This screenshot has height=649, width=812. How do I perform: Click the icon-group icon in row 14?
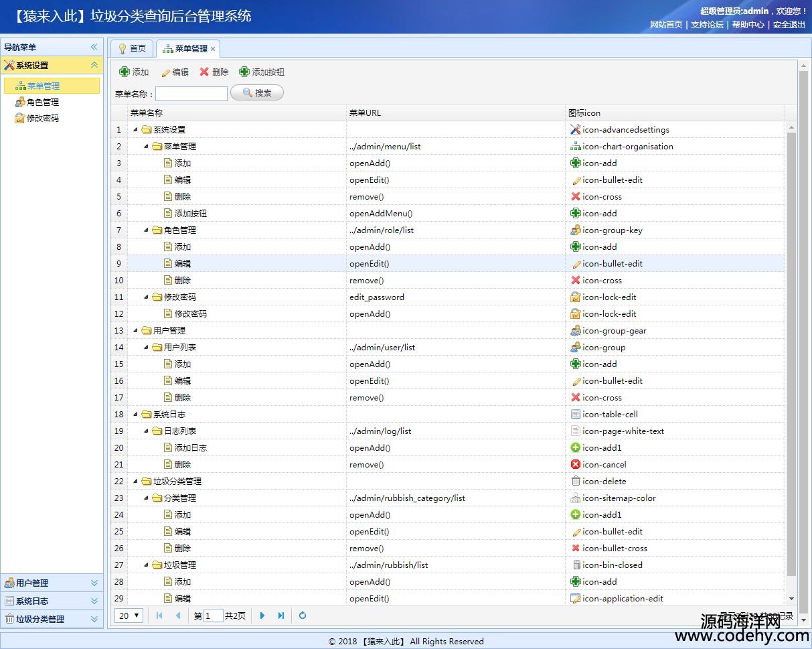(575, 347)
